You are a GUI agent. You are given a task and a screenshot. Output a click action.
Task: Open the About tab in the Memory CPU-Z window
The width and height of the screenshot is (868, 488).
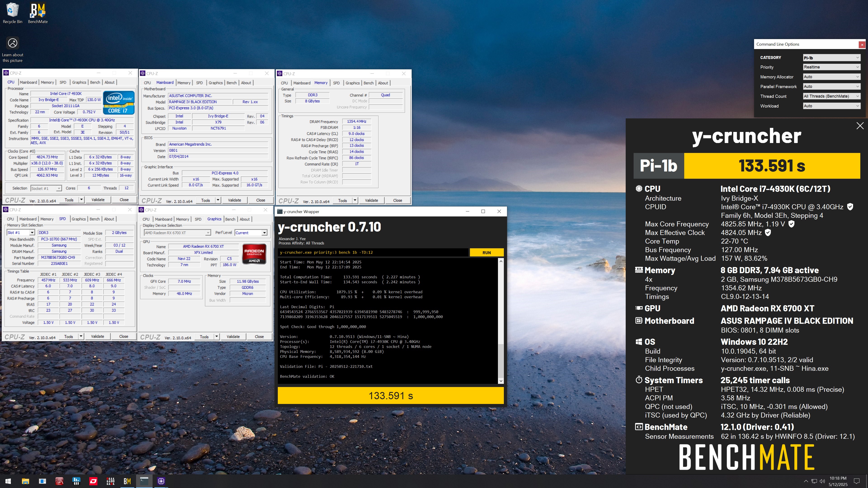[x=383, y=83]
